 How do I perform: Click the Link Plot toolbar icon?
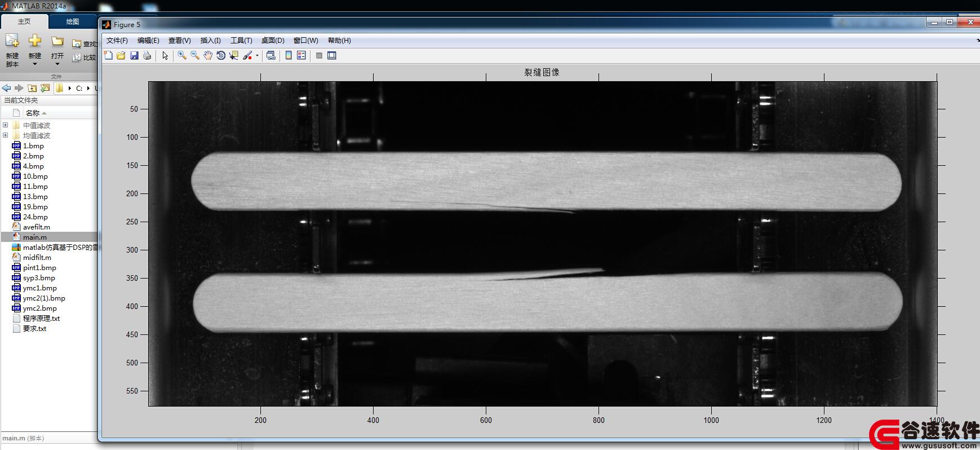pos(271,55)
